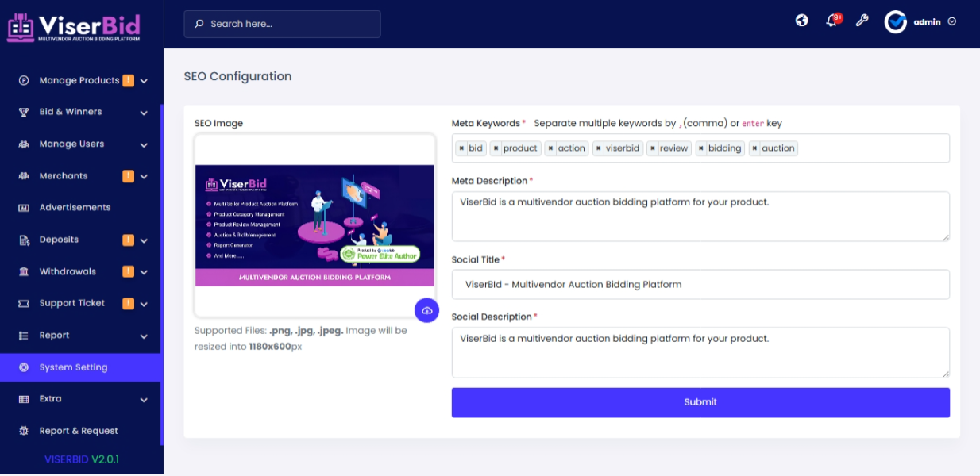The width and height of the screenshot is (980, 476).
Task: Expand Extra menu chevron
Action: pos(144,400)
